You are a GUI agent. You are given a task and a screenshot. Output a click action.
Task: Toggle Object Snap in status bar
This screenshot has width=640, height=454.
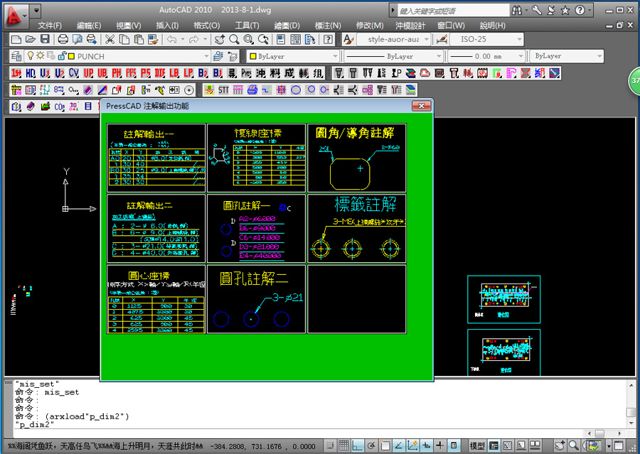[x=385, y=445]
